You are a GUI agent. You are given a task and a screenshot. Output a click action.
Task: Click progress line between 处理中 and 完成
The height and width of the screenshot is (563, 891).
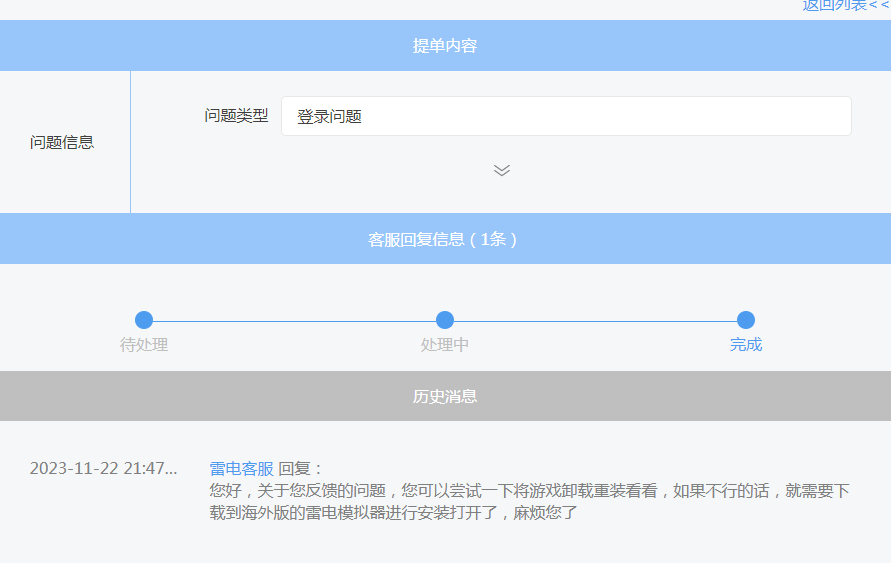coord(595,321)
